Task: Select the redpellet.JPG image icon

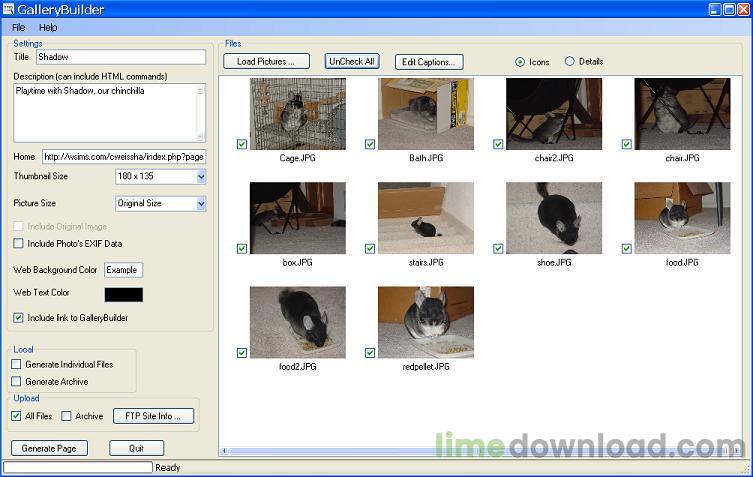Action: point(425,322)
